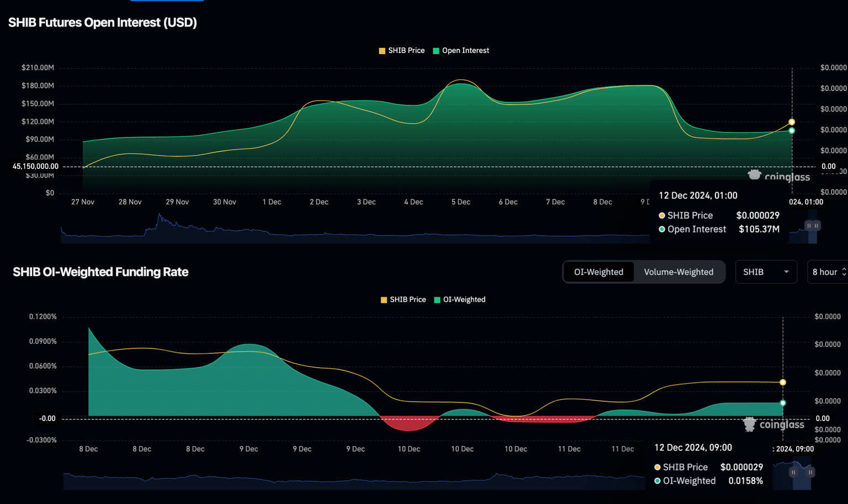
Task: Click the yellow SHIB Price marker on Funding Rate chart
Action: click(x=783, y=383)
